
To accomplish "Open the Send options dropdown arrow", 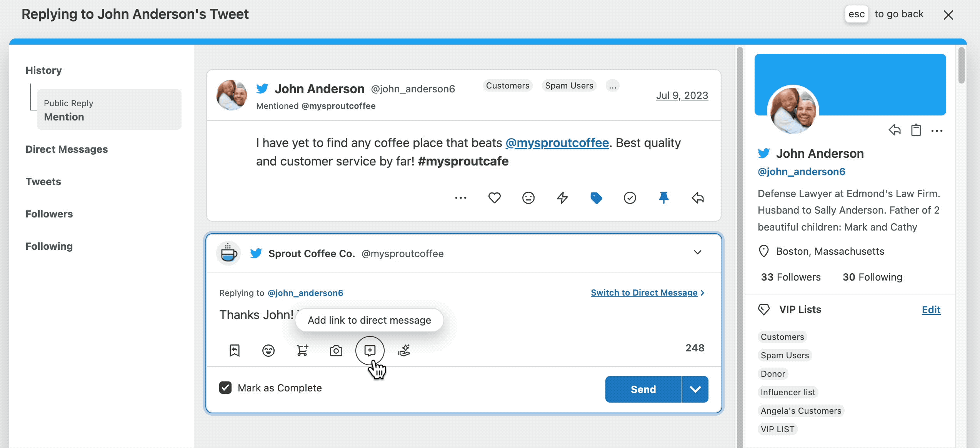I will point(695,389).
